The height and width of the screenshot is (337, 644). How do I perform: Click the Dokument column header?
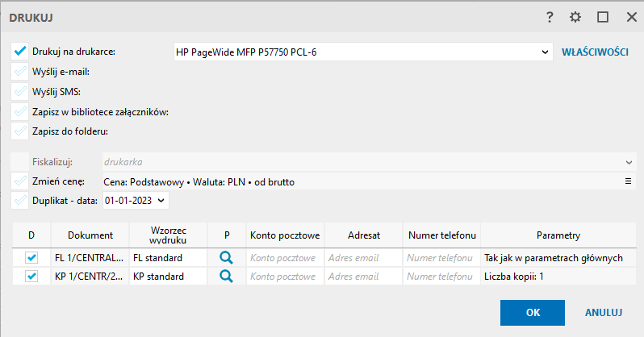click(x=90, y=235)
